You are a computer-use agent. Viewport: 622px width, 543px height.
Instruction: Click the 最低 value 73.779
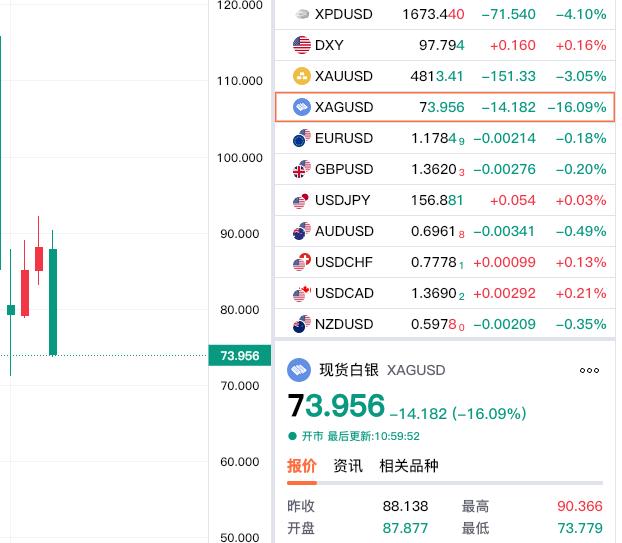tap(580, 528)
